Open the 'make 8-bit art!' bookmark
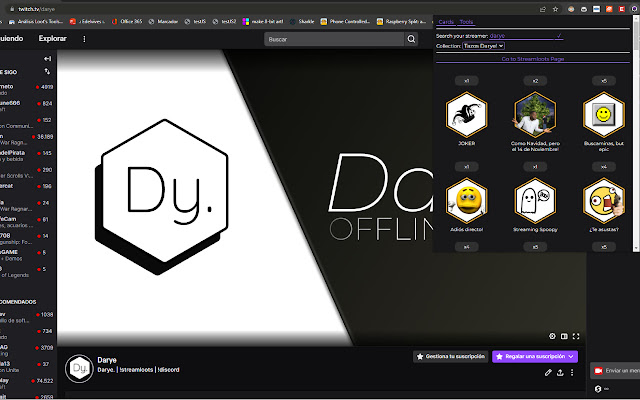Viewport: 640px width, 400px height. 262,22
